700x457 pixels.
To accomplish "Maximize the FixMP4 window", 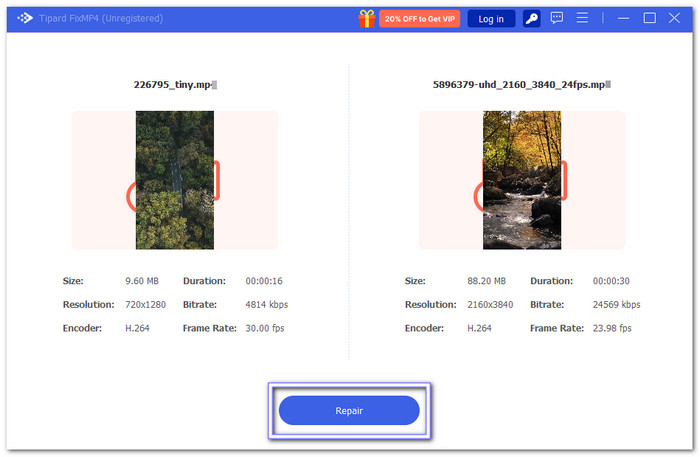I will (x=649, y=18).
